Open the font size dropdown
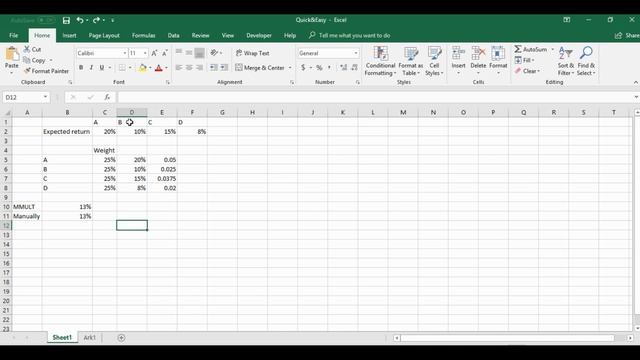This screenshot has width=640, height=360. pyautogui.click(x=145, y=53)
